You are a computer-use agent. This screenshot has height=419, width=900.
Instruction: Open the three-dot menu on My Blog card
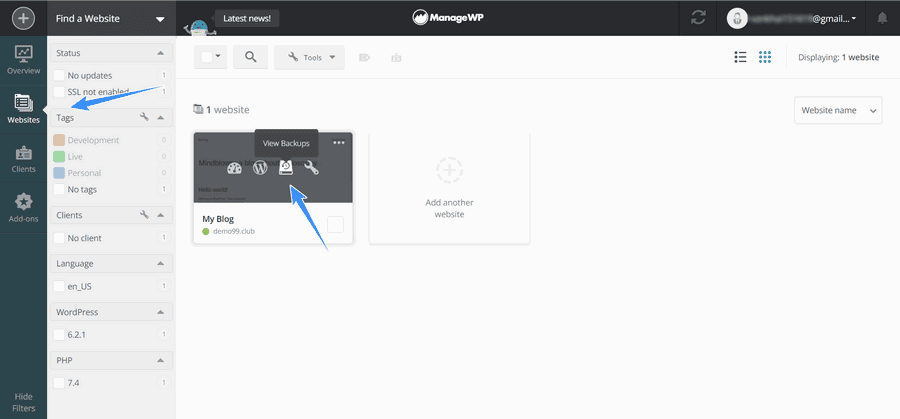pos(339,142)
